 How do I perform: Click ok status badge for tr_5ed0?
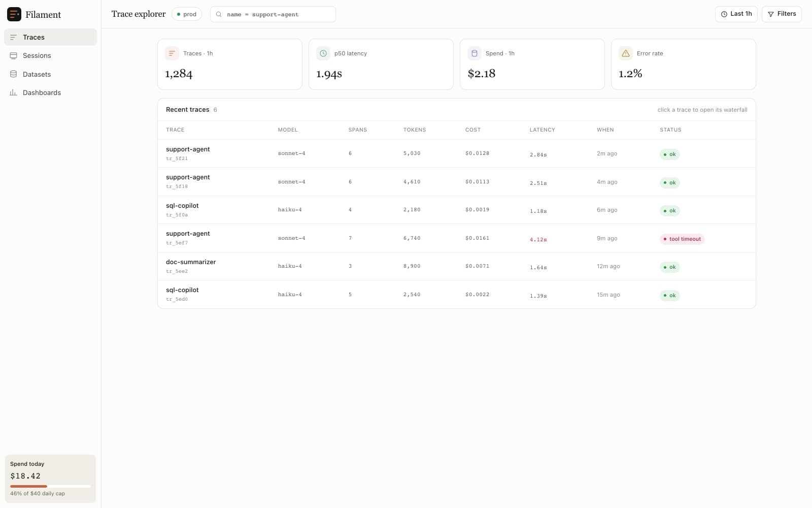pos(669,295)
